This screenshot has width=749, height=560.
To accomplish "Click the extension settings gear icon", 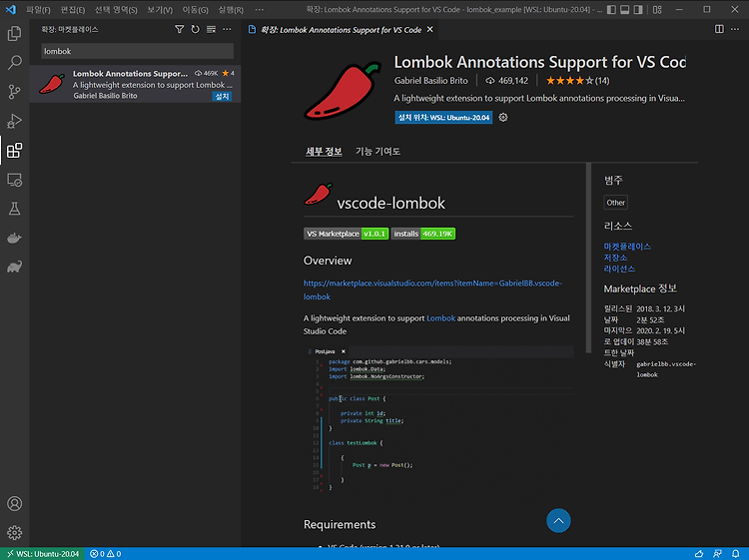I will [x=503, y=118].
